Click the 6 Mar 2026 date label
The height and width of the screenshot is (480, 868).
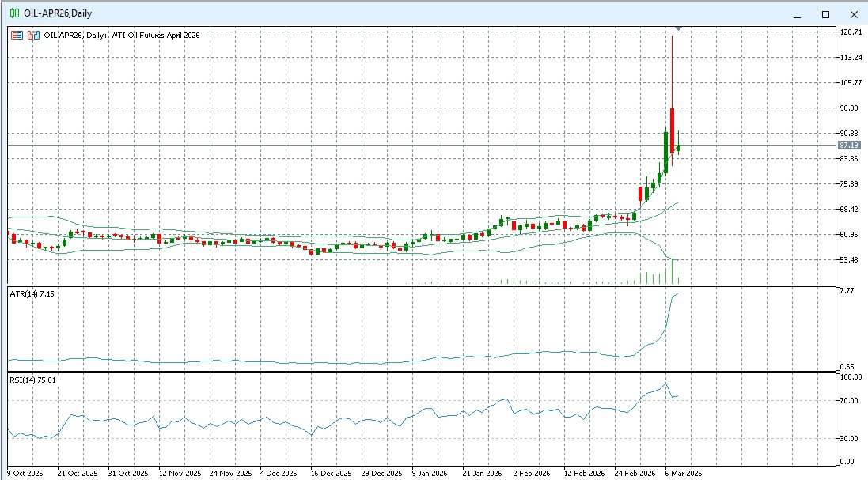coord(684,473)
